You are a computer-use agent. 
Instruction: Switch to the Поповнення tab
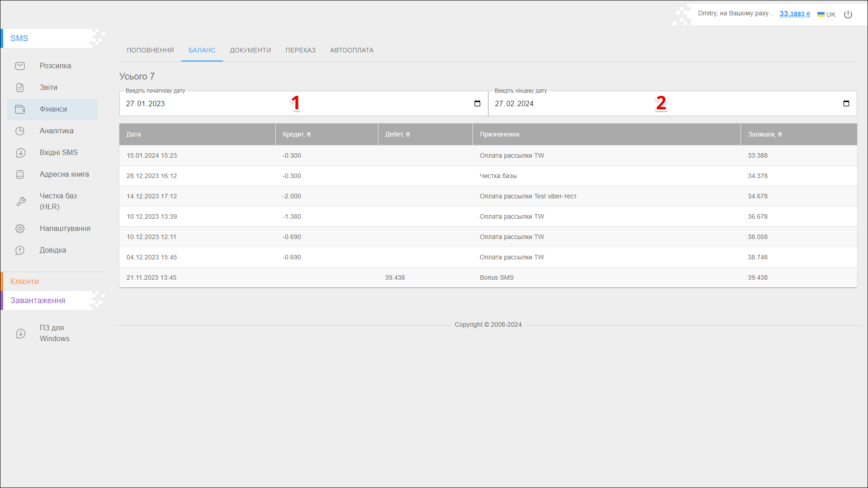pyautogui.click(x=150, y=50)
